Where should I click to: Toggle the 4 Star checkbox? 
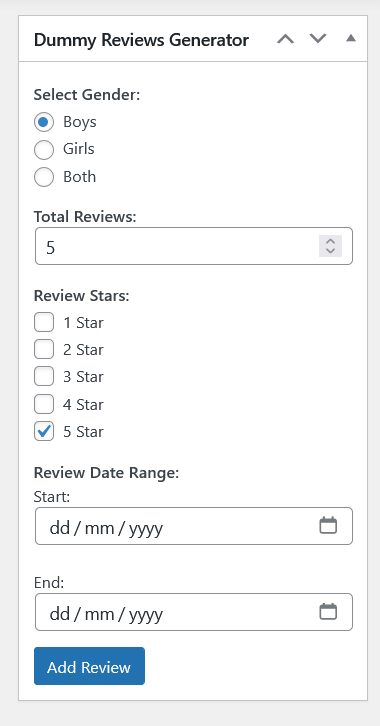click(44, 404)
